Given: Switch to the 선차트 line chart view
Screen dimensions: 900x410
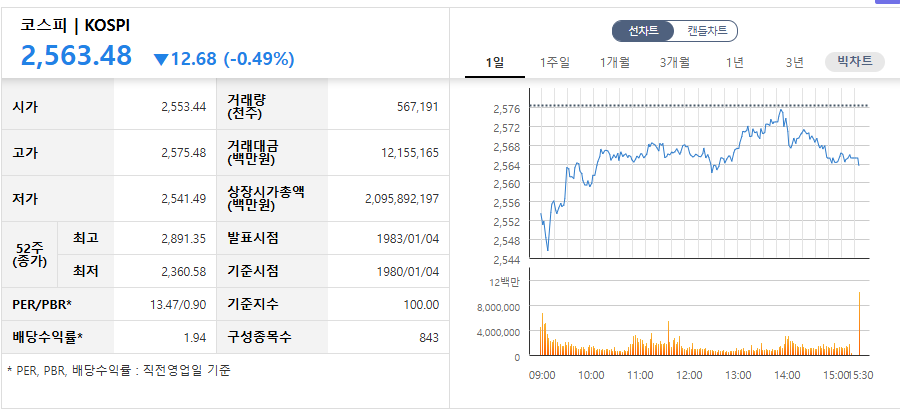Looking at the screenshot, I should point(643,31).
